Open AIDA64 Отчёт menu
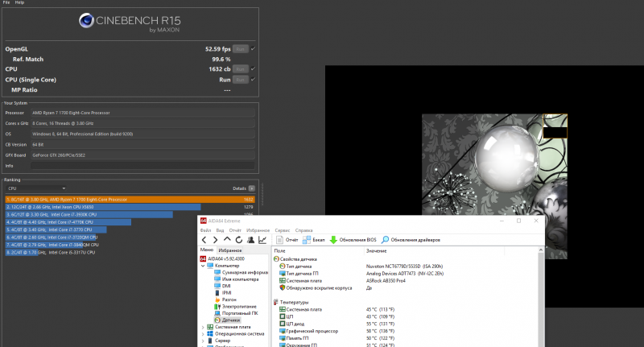Viewport: 644px width, 347px height. (x=235, y=230)
